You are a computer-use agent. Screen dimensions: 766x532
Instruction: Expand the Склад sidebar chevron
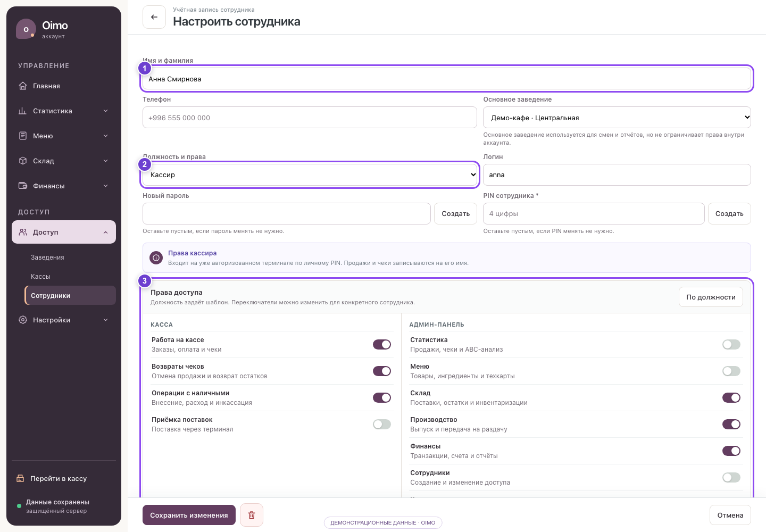tap(105, 161)
